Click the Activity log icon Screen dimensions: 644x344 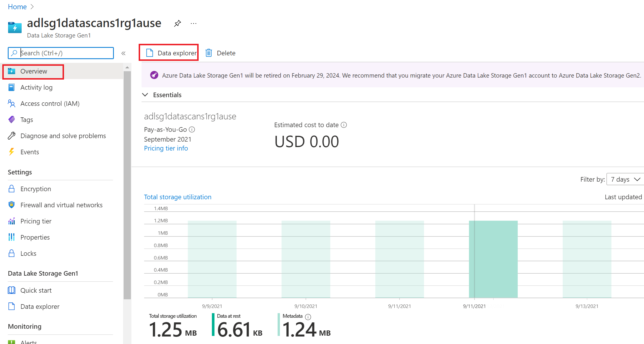tap(12, 87)
